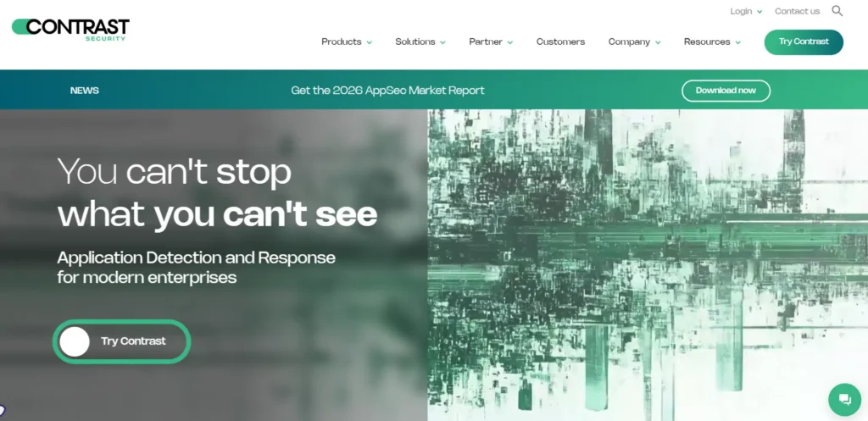This screenshot has height=421, width=868.
Task: Click the abstract green hero image
Action: pos(648,264)
